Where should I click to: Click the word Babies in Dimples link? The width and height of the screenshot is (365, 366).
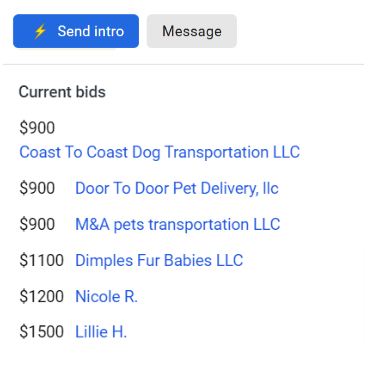[188, 260]
